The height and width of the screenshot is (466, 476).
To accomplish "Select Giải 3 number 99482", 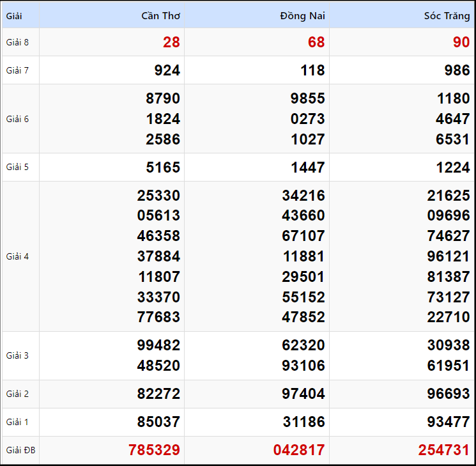I will pyautogui.click(x=158, y=345).
